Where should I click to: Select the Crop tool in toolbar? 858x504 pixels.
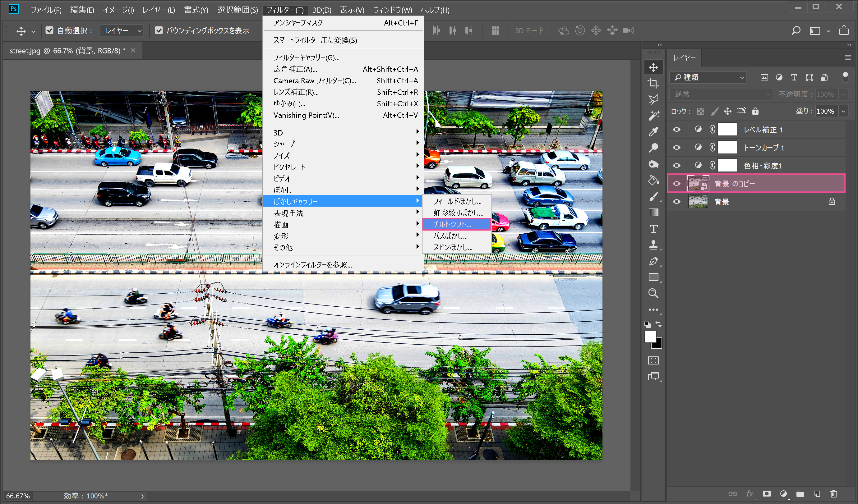[x=653, y=83]
